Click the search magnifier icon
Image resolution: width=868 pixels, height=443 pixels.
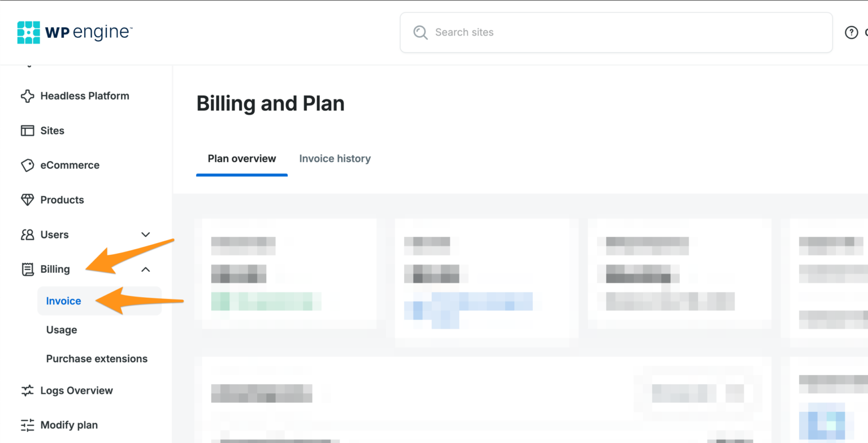click(x=420, y=32)
